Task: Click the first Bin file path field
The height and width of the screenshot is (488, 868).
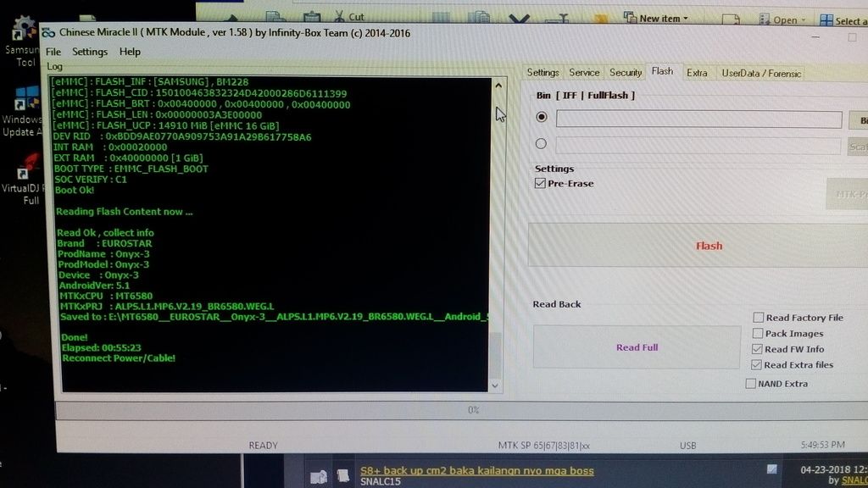Action: click(x=698, y=119)
